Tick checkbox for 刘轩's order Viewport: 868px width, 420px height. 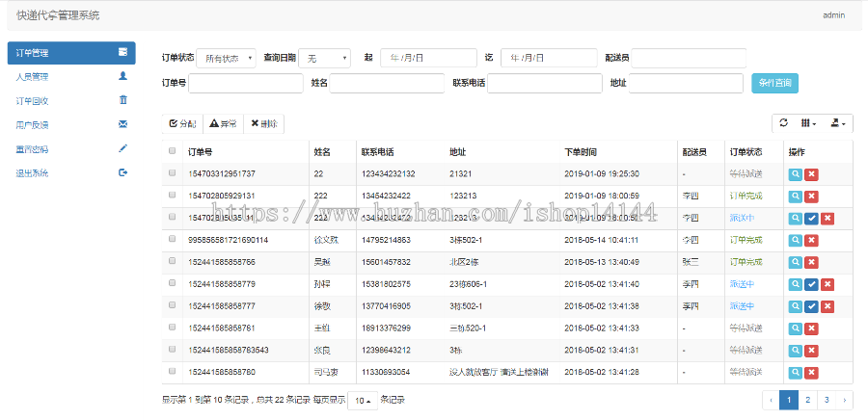point(173,283)
